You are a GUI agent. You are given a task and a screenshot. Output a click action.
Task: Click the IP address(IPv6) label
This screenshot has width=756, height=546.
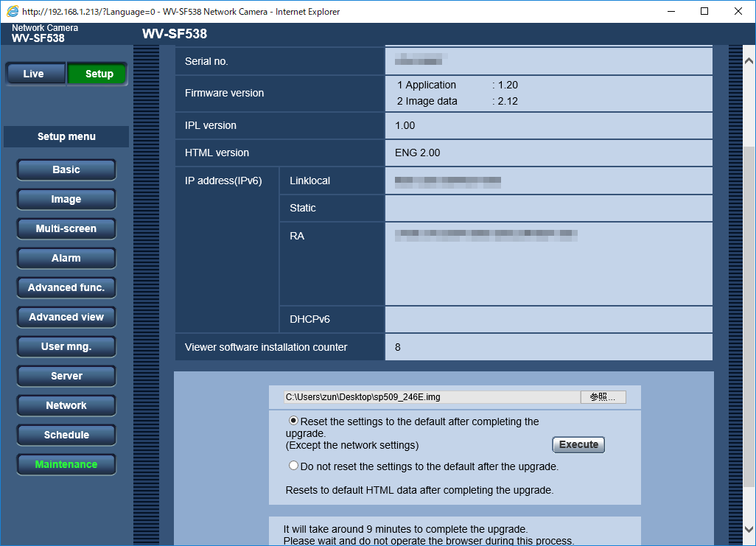(x=223, y=181)
